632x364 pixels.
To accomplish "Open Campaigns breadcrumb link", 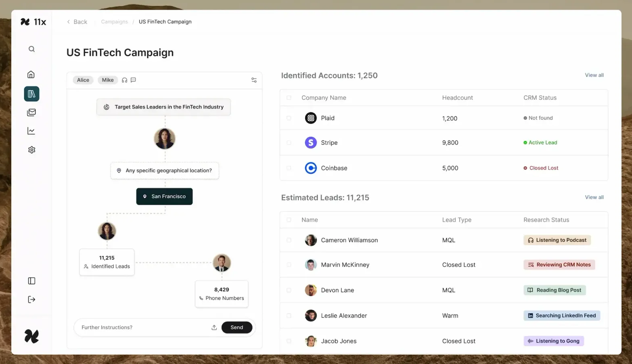I will pos(114,22).
